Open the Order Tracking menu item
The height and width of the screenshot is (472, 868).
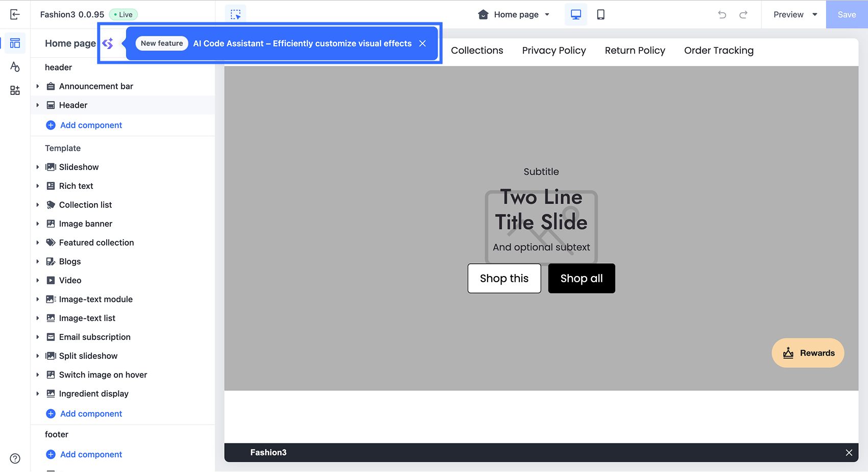point(719,51)
